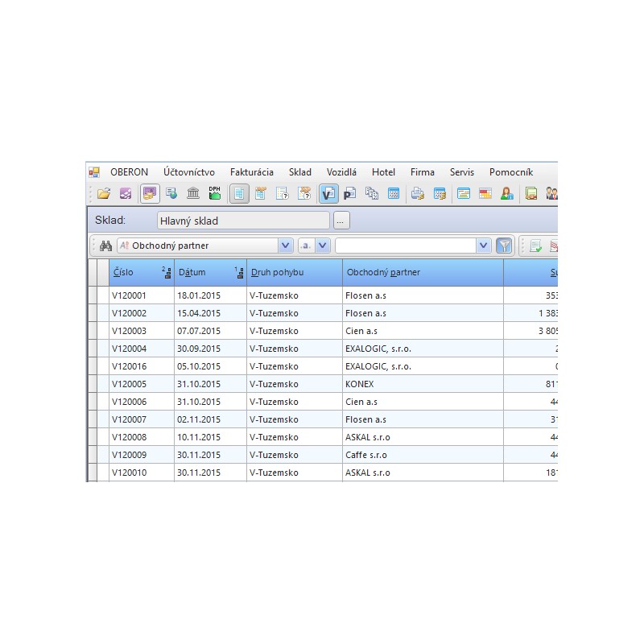Click the ellipsis button next to Hlavný sklad
Image resolution: width=644 pixels, height=644 pixels.
tap(341, 221)
